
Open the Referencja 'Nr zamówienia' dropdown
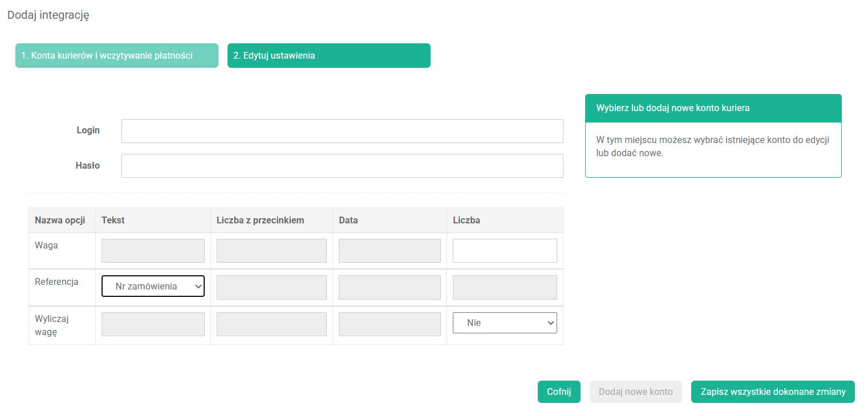click(153, 287)
